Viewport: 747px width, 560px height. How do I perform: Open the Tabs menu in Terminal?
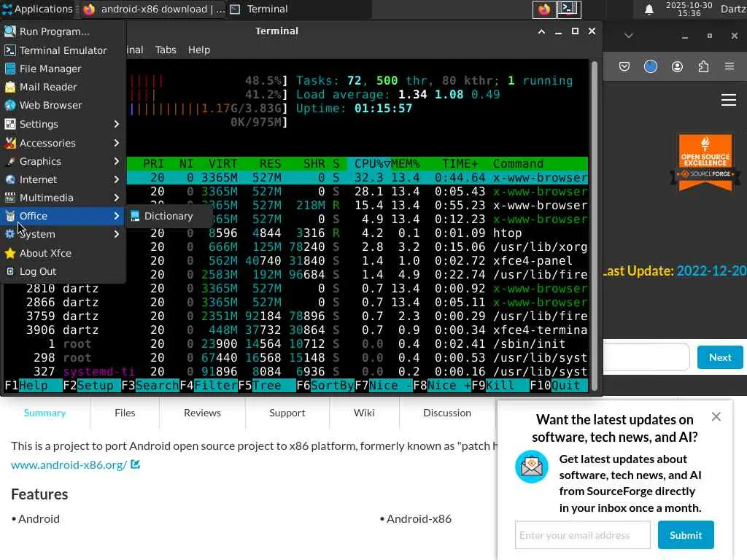pyautogui.click(x=166, y=50)
